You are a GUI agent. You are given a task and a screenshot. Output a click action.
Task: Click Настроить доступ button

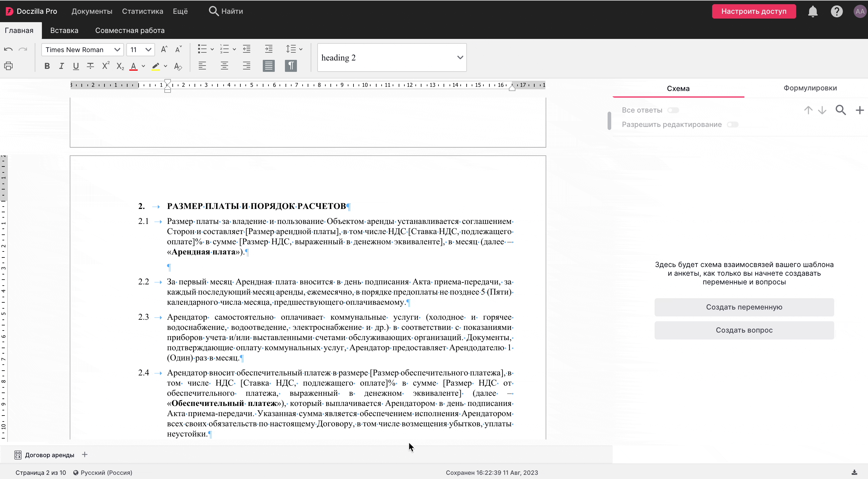coord(754,11)
